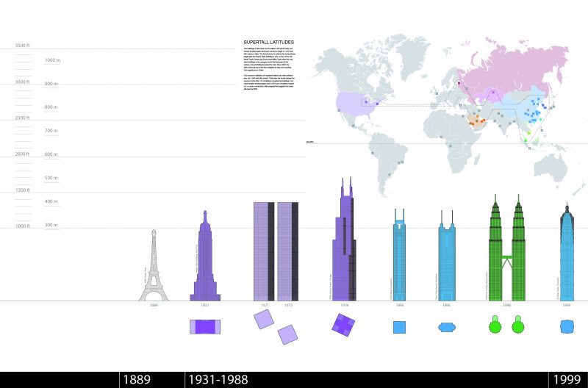Click the 1000 ft axis label
Image resolution: width=588 pixels, height=388 pixels.
tap(23, 226)
